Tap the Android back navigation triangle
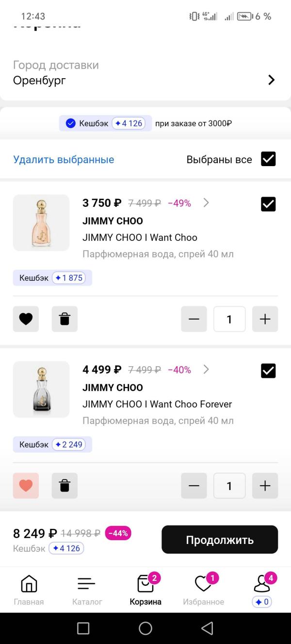 coord(208,628)
